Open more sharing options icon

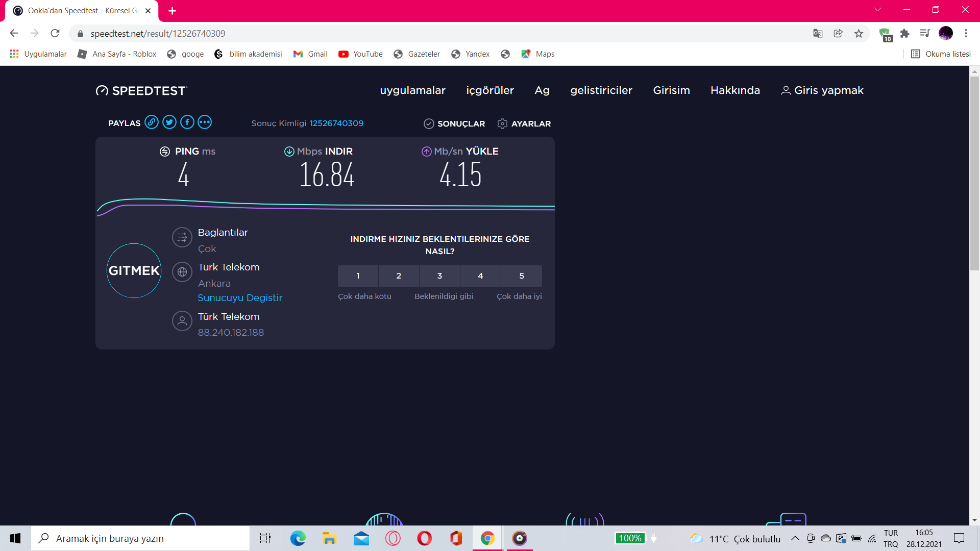[205, 122]
